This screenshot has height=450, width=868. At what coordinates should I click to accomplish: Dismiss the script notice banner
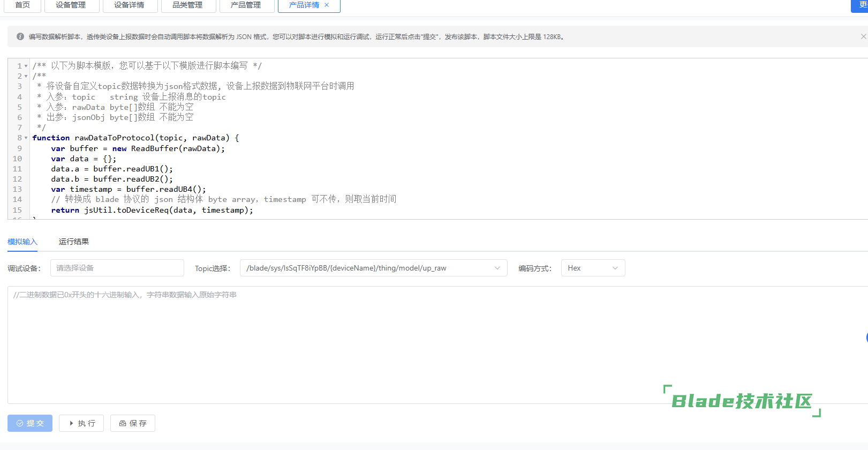pyautogui.click(x=863, y=36)
